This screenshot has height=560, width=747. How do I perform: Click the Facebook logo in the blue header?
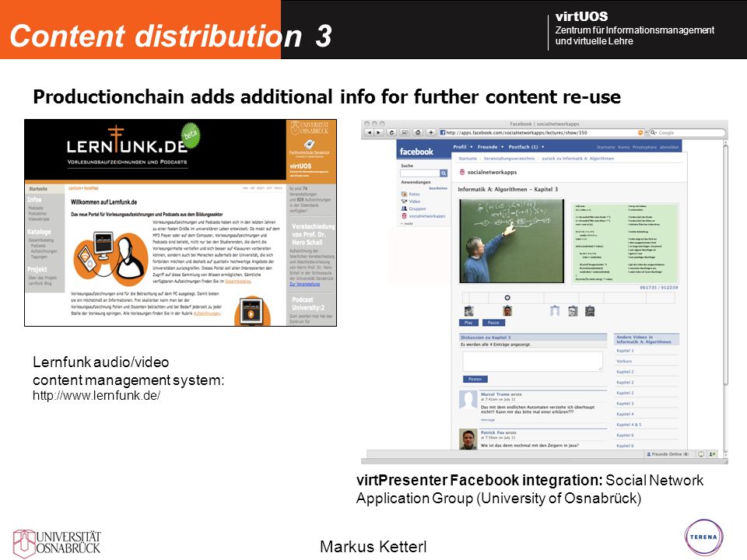416,152
